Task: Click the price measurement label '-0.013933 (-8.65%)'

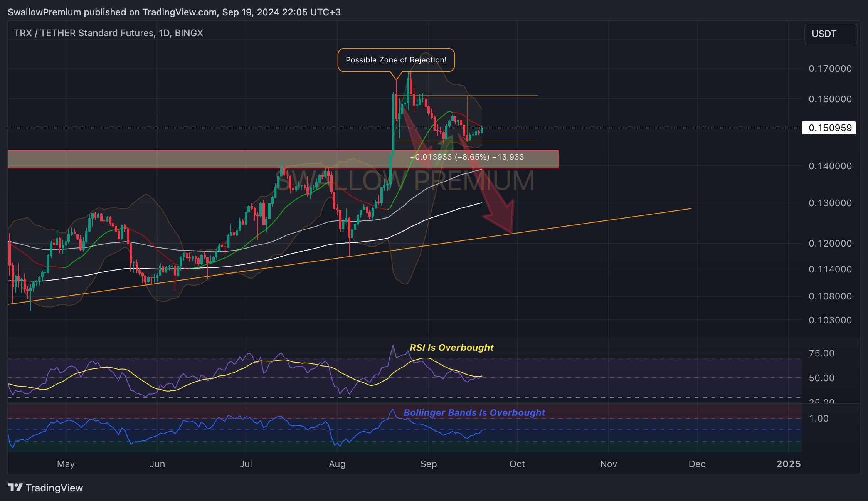Action: pos(450,157)
